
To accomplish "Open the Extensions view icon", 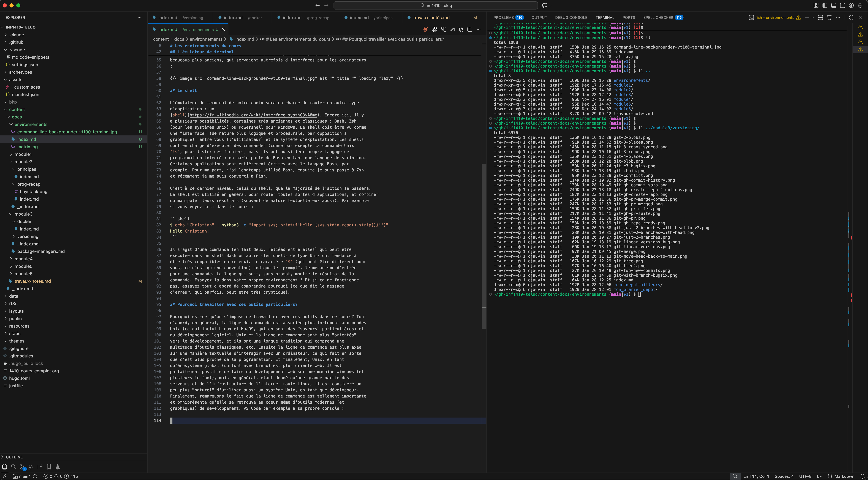I will click(x=40, y=467).
